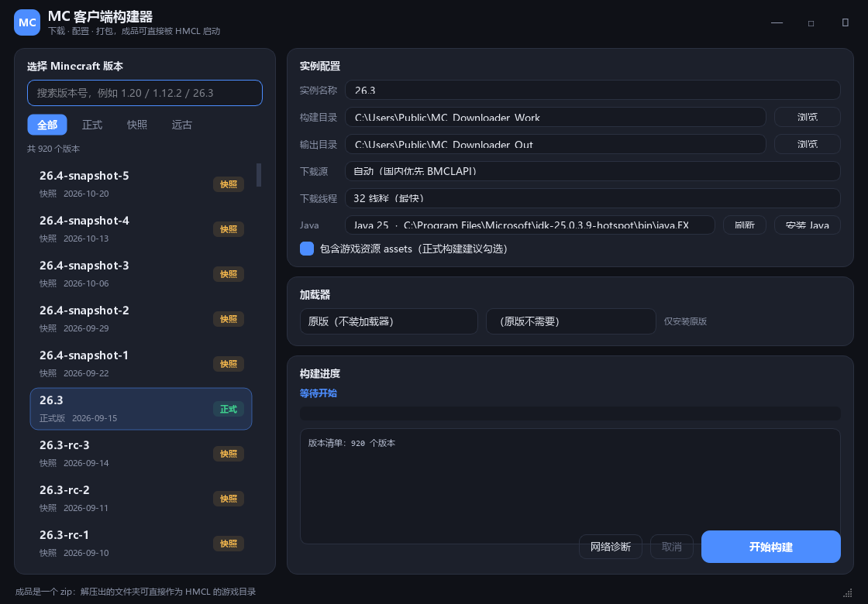Viewport: 868px width, 604px height.
Task: Switch to the 正式 filter tab
Action: tap(92, 125)
